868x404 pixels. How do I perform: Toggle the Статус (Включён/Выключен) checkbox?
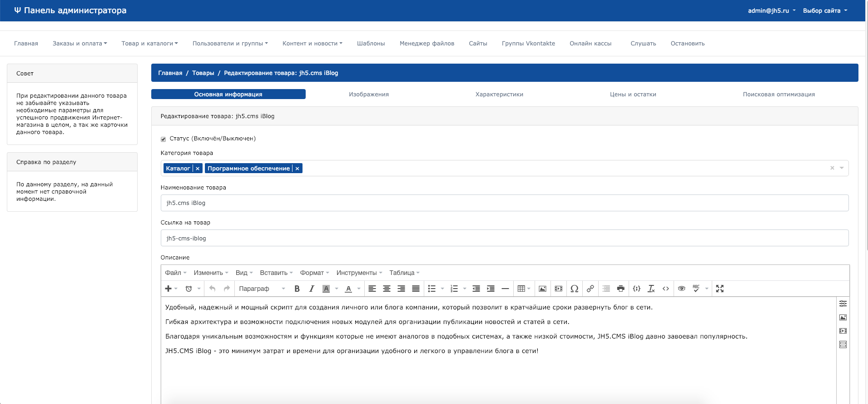(x=164, y=139)
